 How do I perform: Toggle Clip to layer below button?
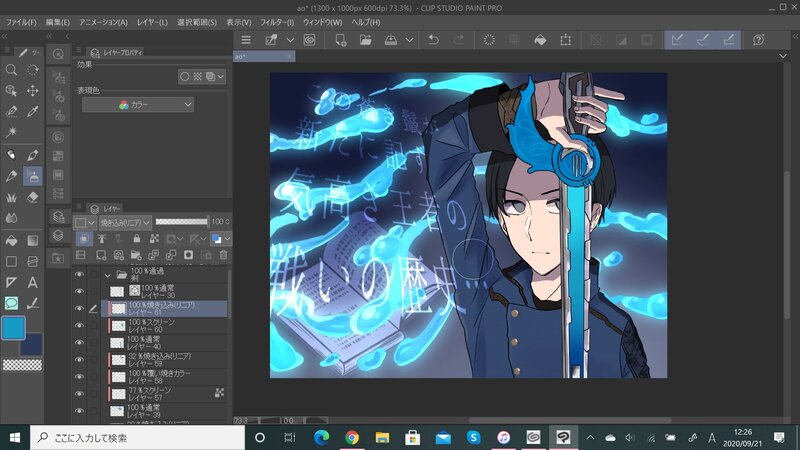tap(84, 238)
